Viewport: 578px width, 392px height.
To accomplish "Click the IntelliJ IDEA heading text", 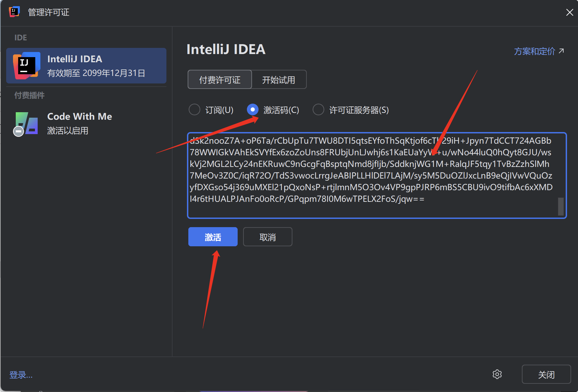I will point(226,50).
